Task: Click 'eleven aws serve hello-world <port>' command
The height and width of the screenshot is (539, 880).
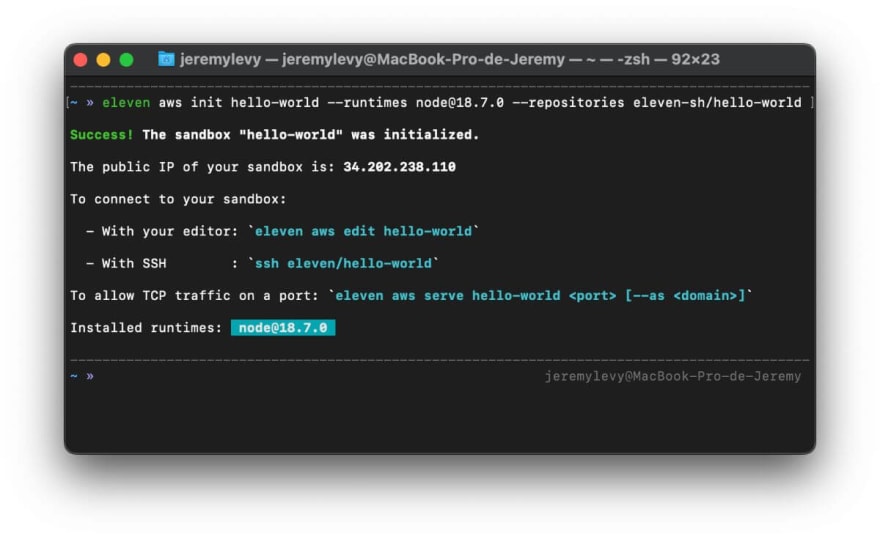Action: (476, 296)
